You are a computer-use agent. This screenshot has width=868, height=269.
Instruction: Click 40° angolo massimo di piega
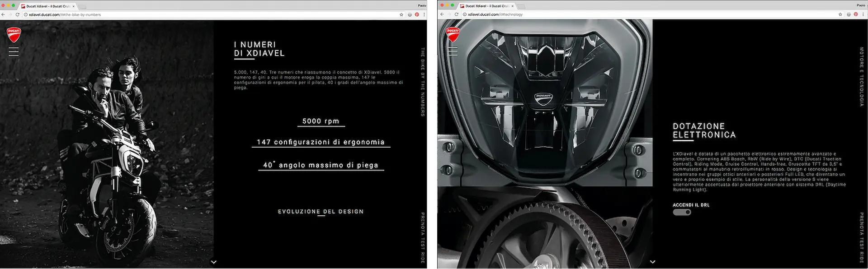point(321,165)
